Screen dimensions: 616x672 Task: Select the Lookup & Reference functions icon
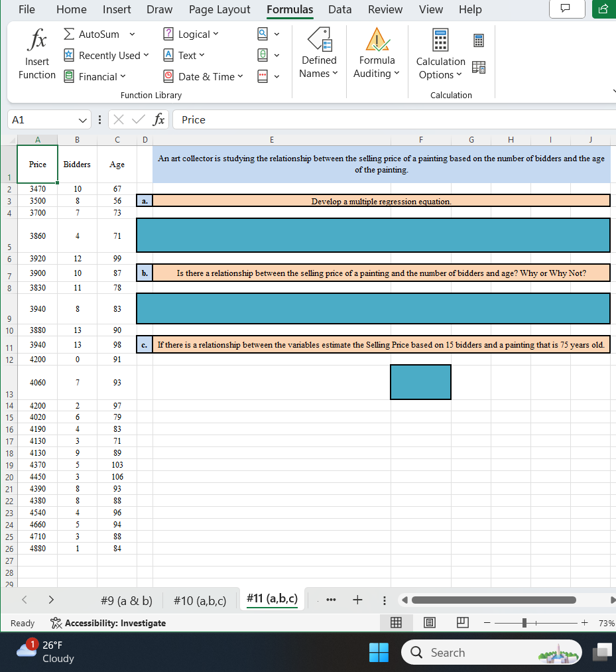point(263,34)
